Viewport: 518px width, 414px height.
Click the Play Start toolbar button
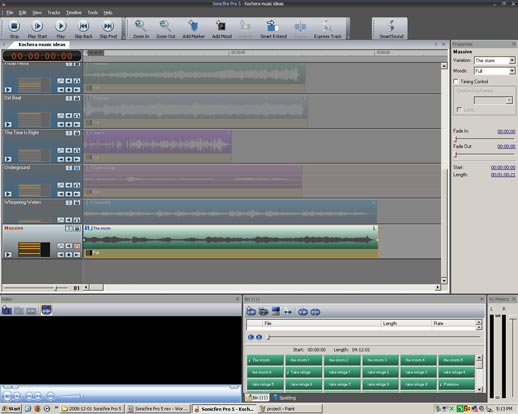click(37, 29)
